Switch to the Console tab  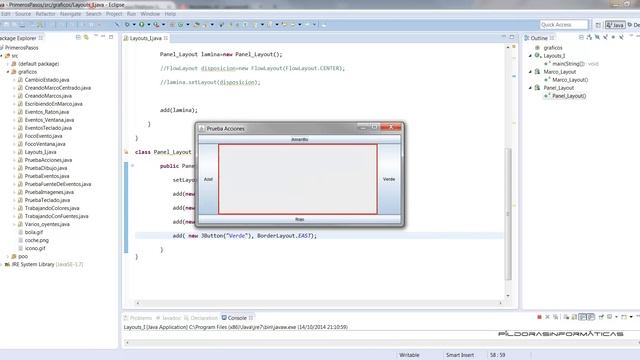tap(237, 318)
